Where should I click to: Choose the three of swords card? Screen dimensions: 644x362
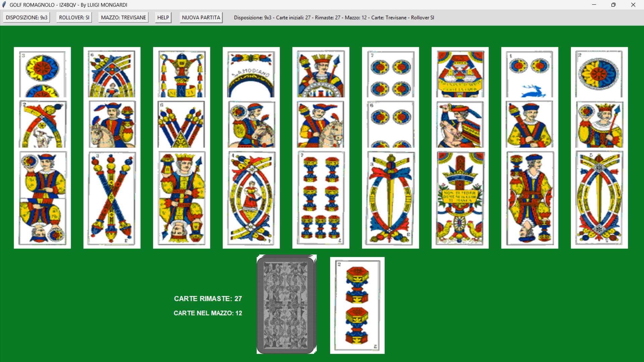click(390, 199)
